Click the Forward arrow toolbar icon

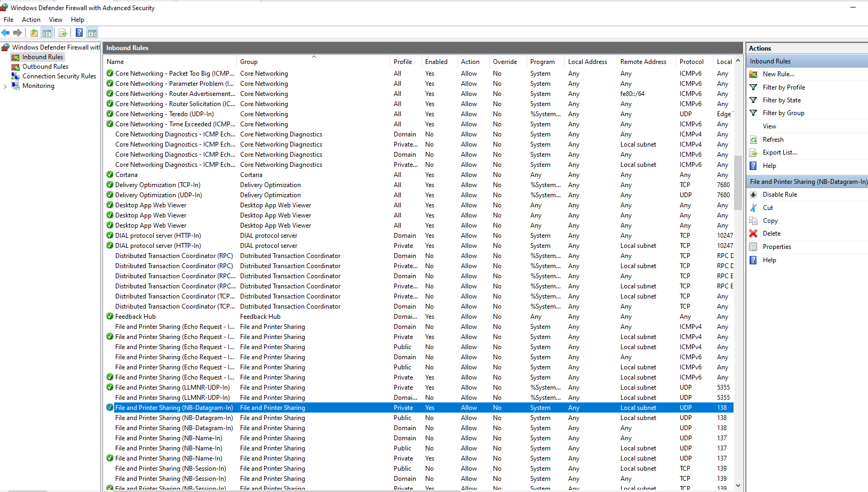point(18,33)
